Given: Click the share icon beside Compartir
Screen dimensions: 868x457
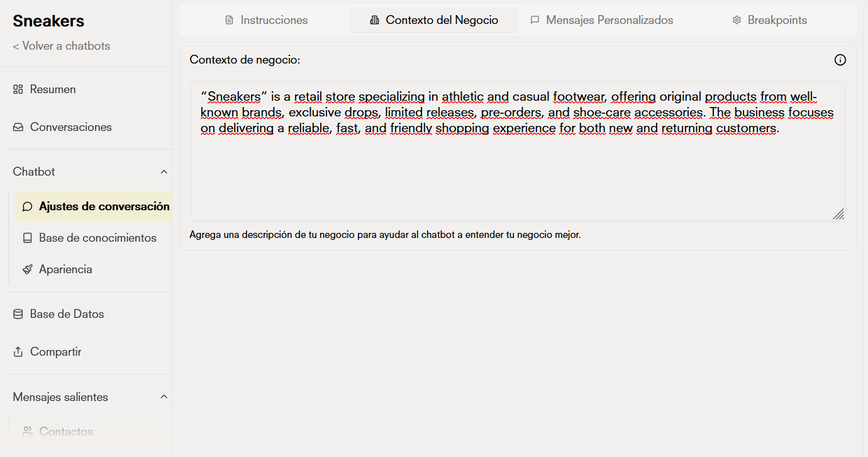Looking at the screenshot, I should [18, 351].
